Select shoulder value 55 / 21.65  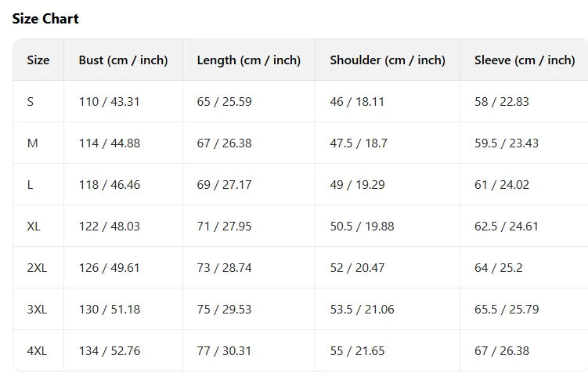tap(357, 351)
